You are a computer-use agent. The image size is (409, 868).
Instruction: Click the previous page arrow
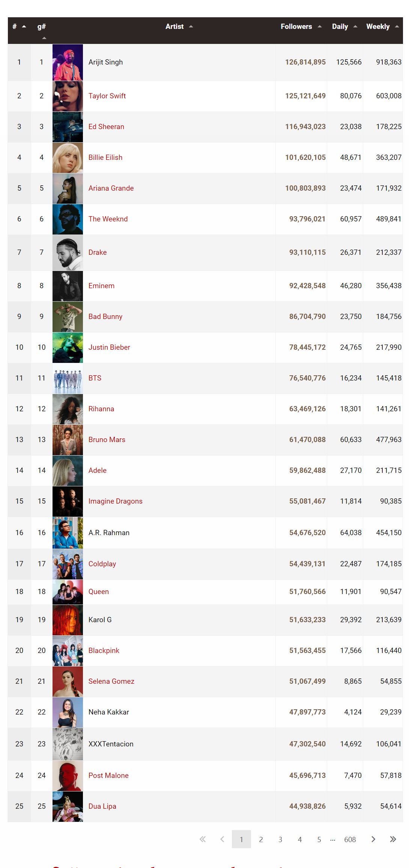tap(222, 839)
